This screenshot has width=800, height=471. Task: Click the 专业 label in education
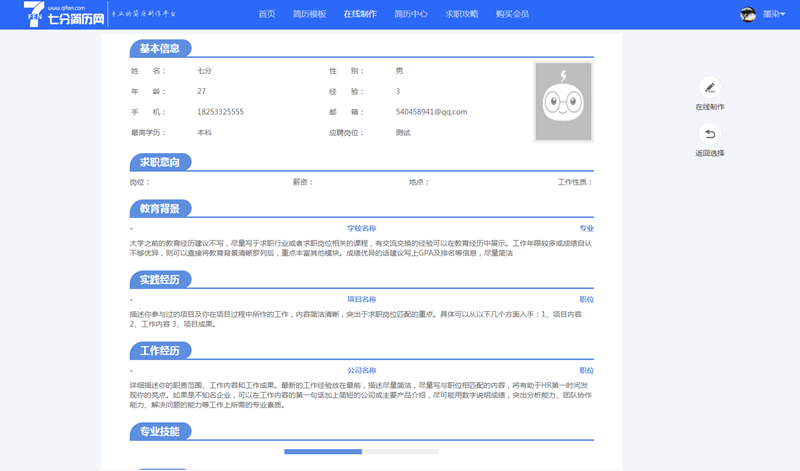point(586,229)
